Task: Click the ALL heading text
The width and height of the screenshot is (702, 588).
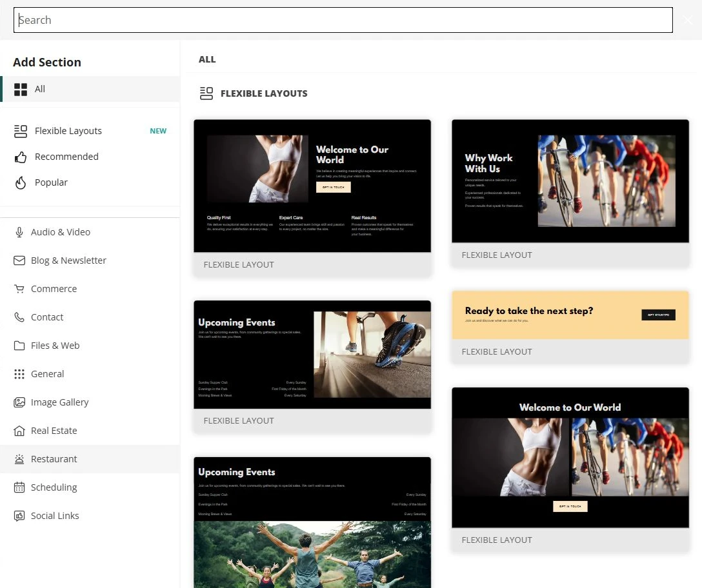Action: (207, 59)
